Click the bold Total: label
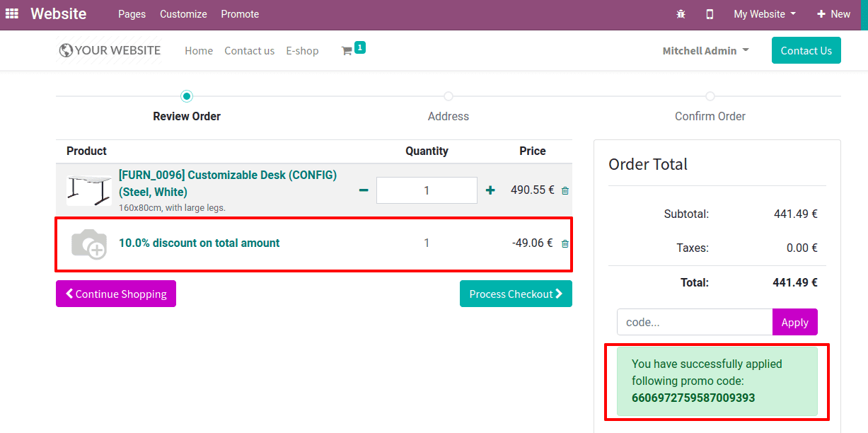Viewport: 868px width, 433px height. coord(695,282)
